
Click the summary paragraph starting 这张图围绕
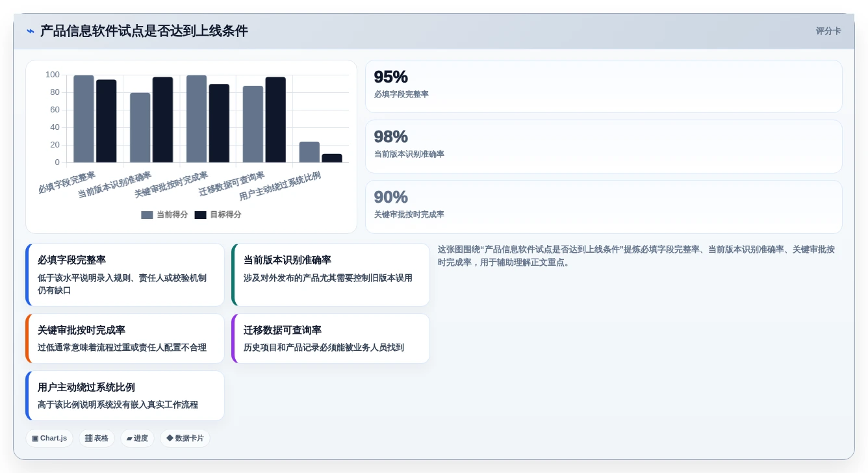point(636,256)
